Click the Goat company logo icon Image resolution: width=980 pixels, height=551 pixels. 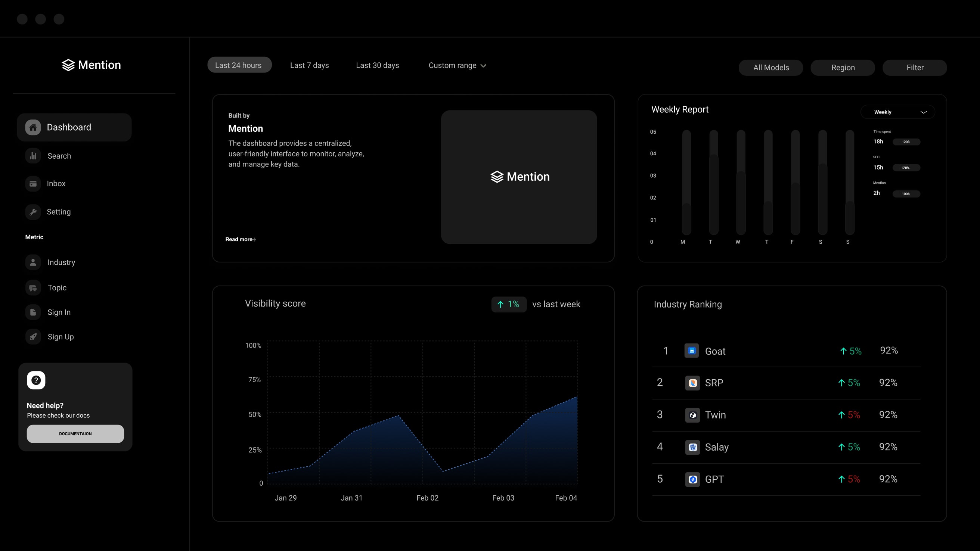[692, 351]
